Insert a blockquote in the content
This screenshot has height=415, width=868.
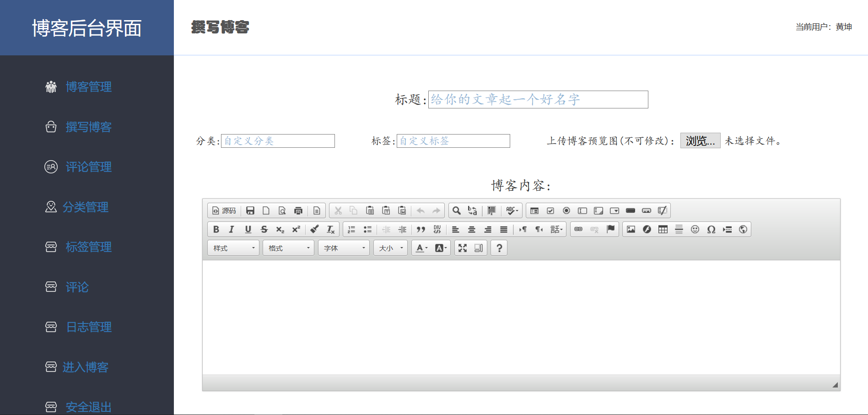tap(421, 229)
